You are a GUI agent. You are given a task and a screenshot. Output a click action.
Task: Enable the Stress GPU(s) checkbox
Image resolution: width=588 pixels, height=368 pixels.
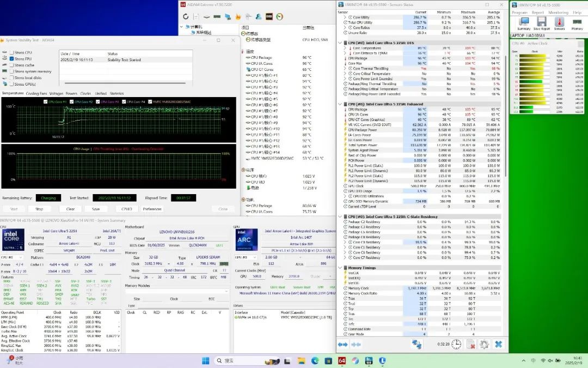(11, 84)
